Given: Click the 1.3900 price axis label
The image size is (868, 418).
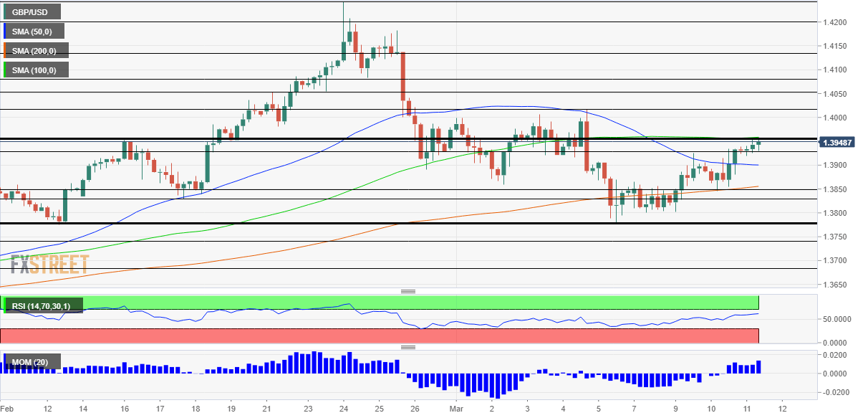Looking at the screenshot, I should 836,166.
